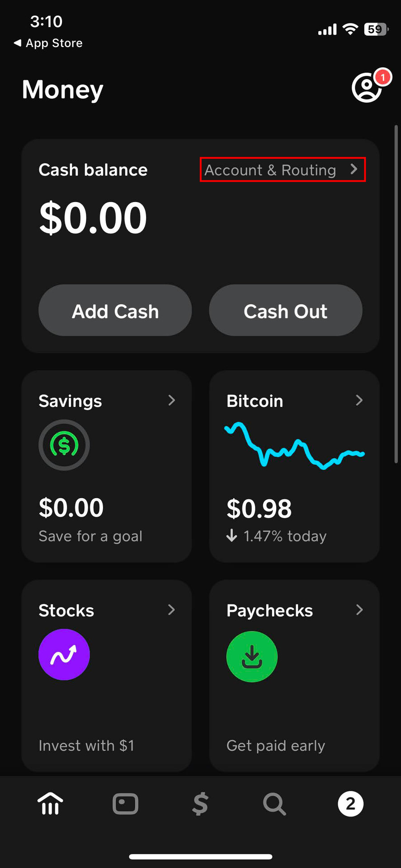Screen dimensions: 401x868
Task: Open the dollar sign payment tab
Action: point(200,804)
